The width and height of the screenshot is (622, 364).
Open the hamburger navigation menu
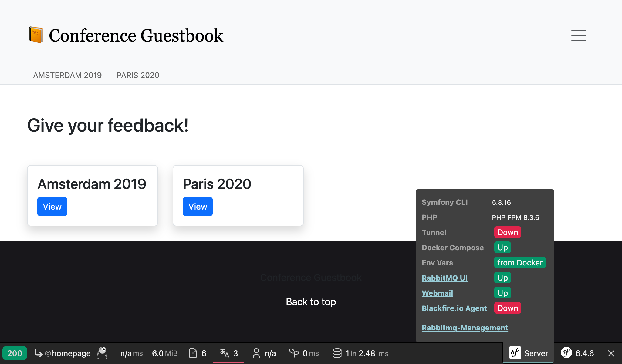click(578, 35)
